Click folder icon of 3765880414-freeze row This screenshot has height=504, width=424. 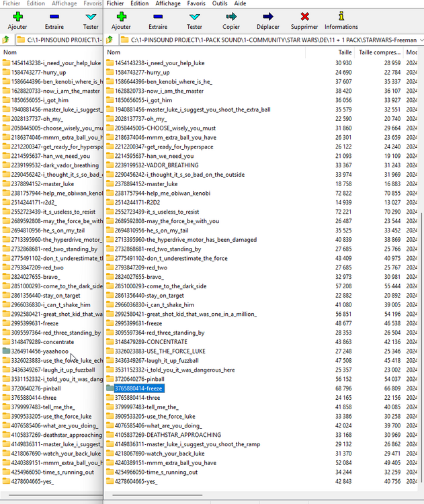click(110, 388)
